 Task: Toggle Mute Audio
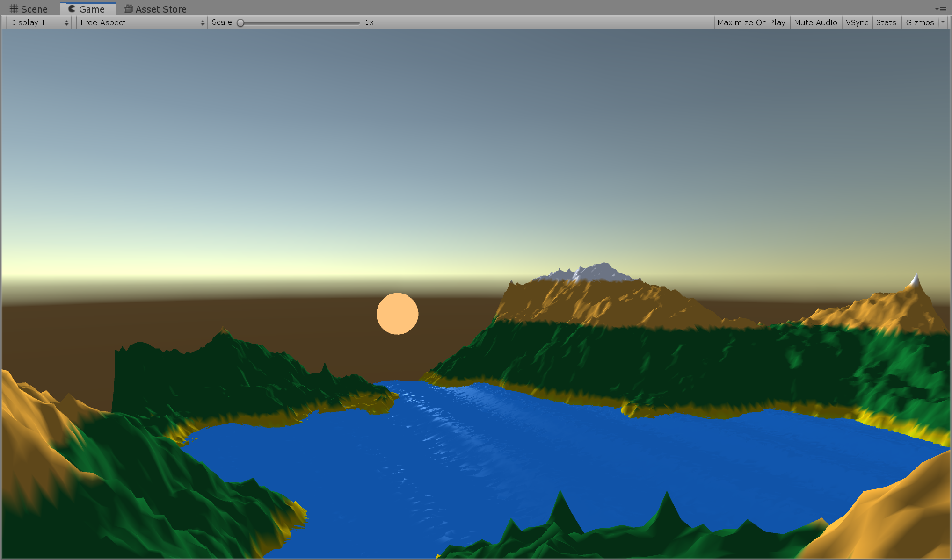point(815,22)
